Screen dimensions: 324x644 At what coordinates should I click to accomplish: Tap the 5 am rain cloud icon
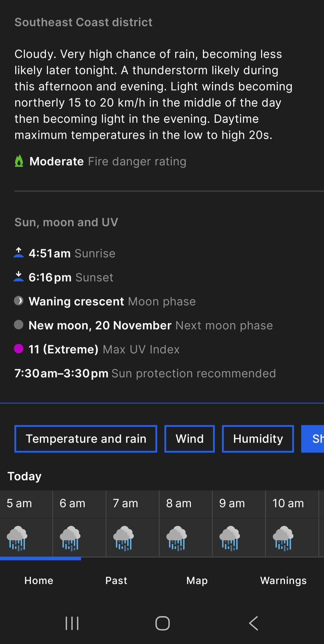(17, 538)
